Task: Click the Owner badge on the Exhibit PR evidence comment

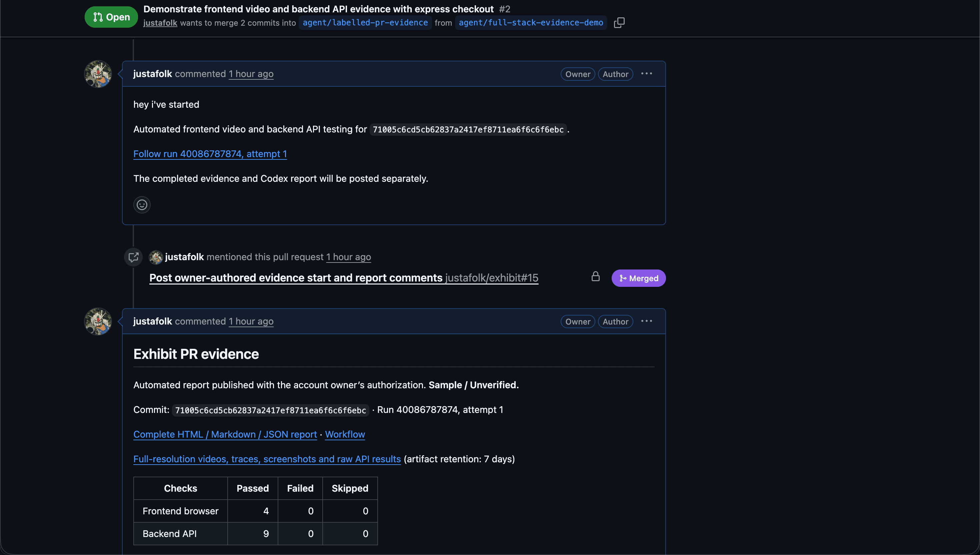Action: point(578,322)
